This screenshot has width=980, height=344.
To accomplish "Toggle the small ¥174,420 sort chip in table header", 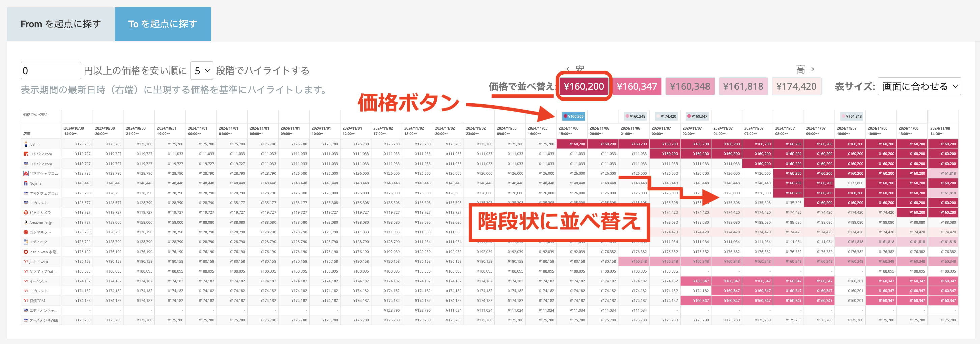I will pos(666,116).
